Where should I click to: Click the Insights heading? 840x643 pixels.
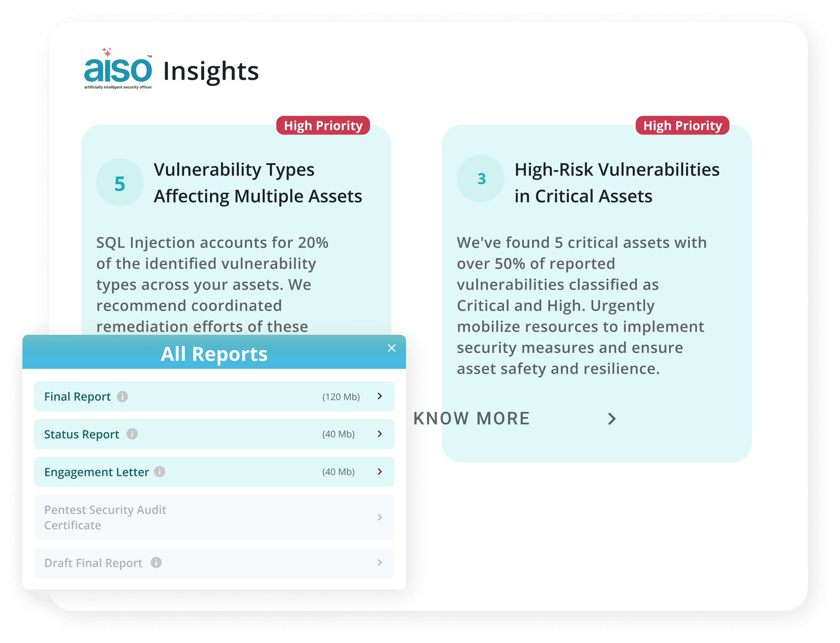(211, 71)
